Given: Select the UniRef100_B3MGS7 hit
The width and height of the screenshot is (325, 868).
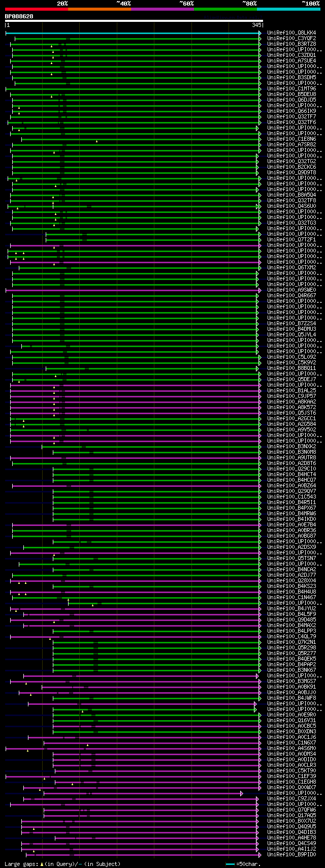Looking at the screenshot, I should (291, 681).
